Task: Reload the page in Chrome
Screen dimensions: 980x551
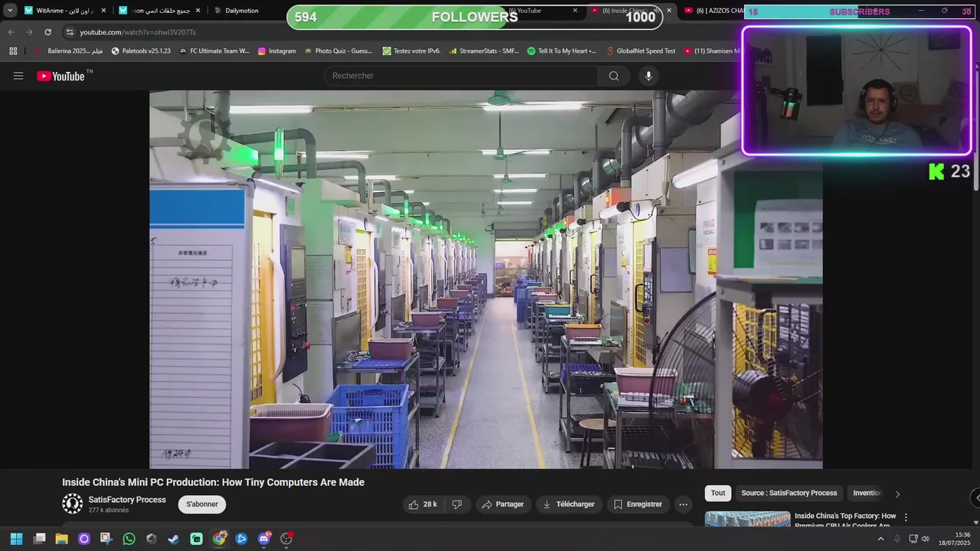Action: [x=47, y=32]
